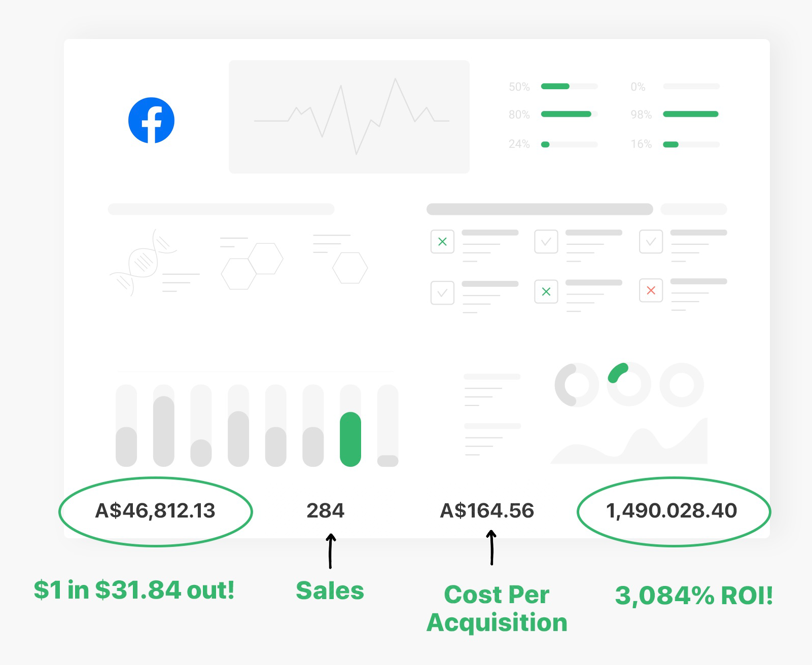This screenshot has height=665, width=812.
Task: Select the green bar in bar chart
Action: (x=350, y=439)
